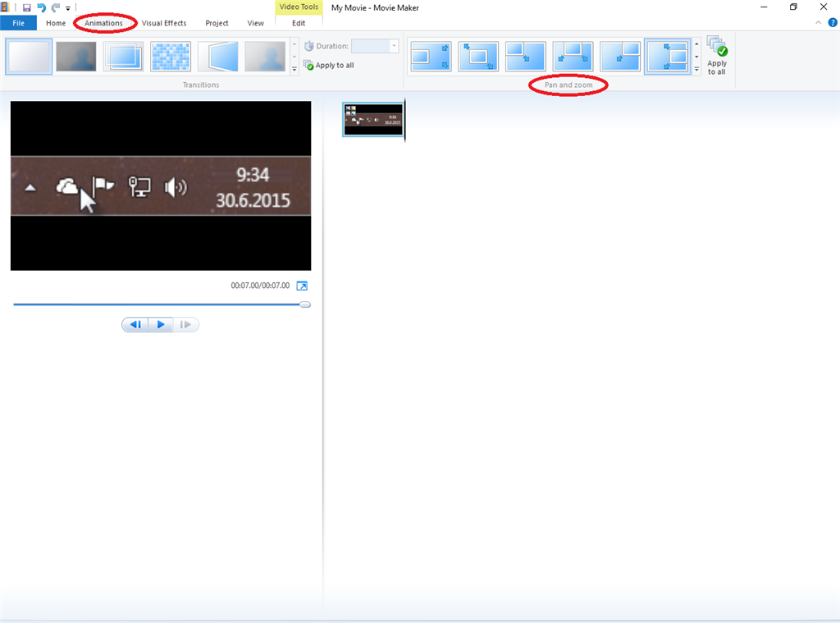Image resolution: width=840 pixels, height=623 pixels.
Task: Select zoom out diagonal corners pan effect
Action: [x=478, y=57]
